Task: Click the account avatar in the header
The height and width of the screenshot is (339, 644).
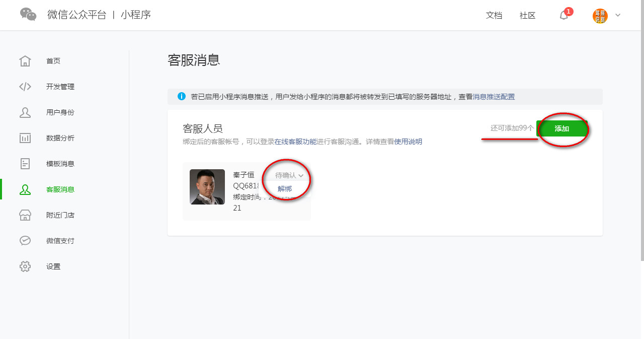Action: pos(600,16)
